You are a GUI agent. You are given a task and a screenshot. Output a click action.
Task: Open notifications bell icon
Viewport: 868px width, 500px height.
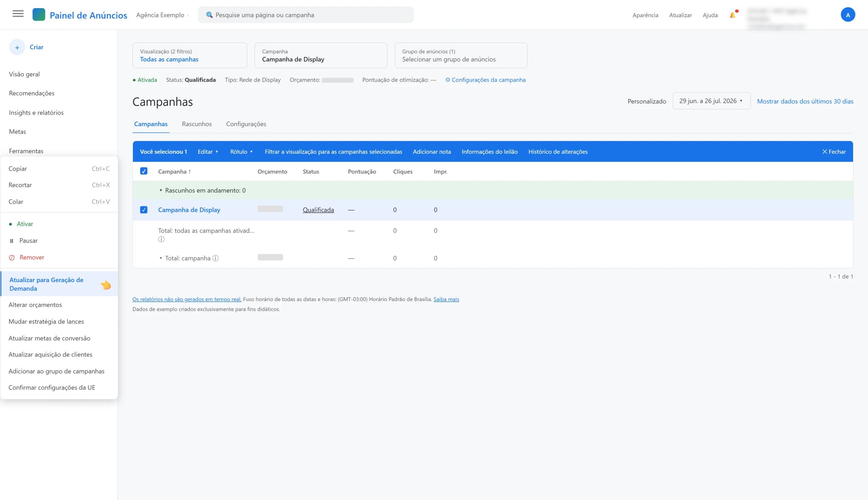point(732,15)
